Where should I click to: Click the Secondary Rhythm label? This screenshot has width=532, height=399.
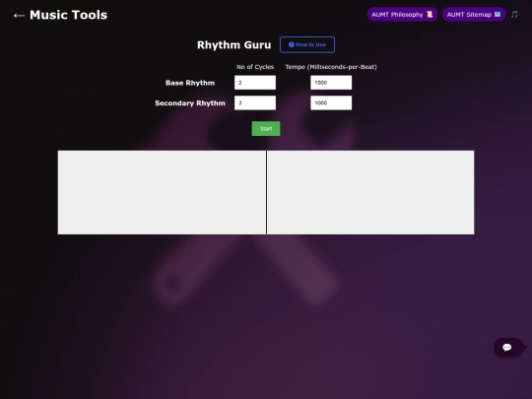pos(190,103)
